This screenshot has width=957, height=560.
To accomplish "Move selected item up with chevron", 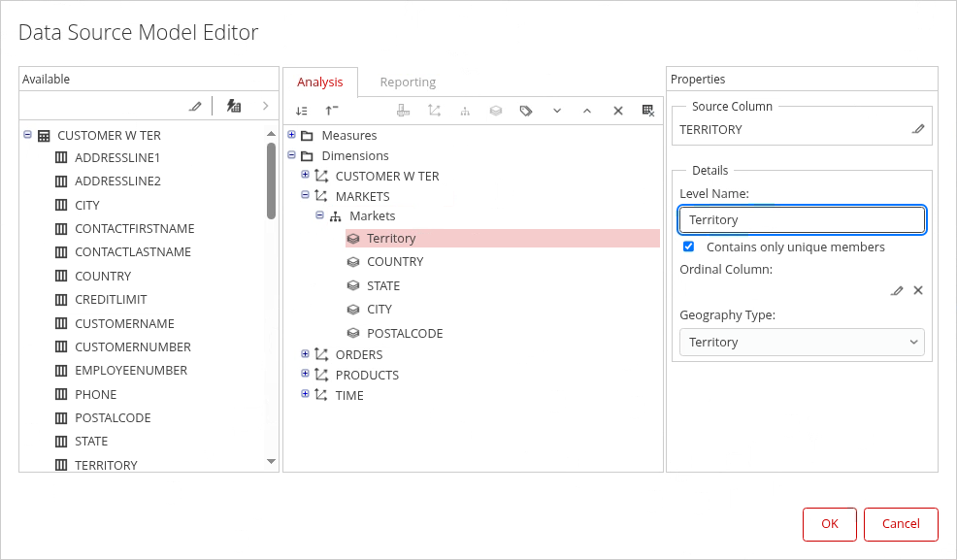I will click(x=587, y=111).
